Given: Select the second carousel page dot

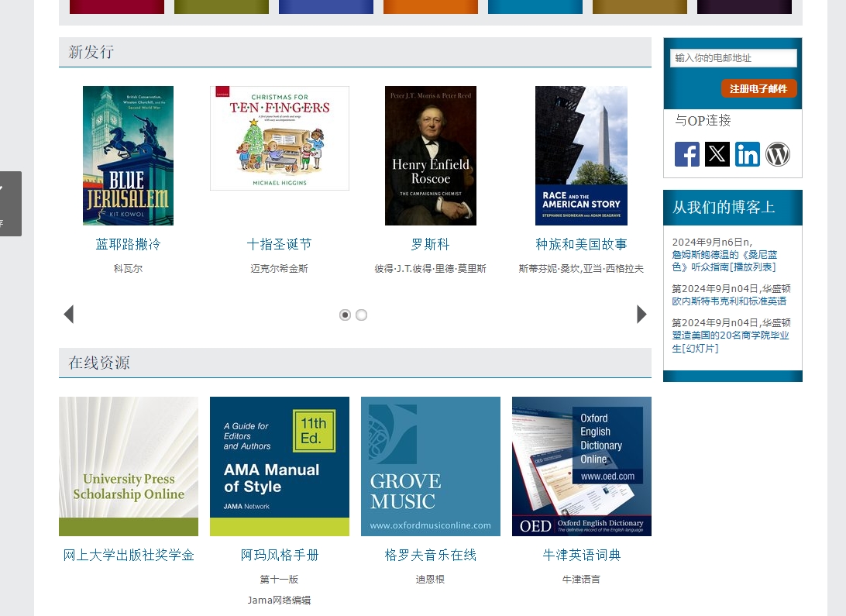Looking at the screenshot, I should tap(362, 315).
